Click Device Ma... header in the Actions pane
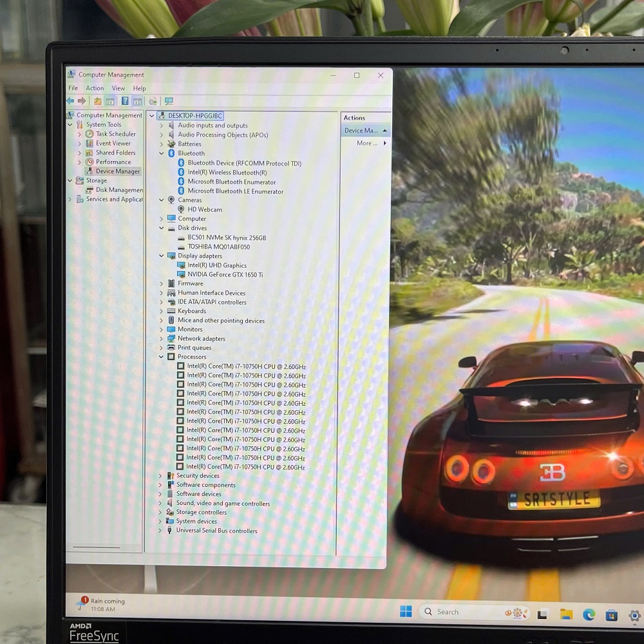Viewport: 644px width, 644px height. point(366,131)
